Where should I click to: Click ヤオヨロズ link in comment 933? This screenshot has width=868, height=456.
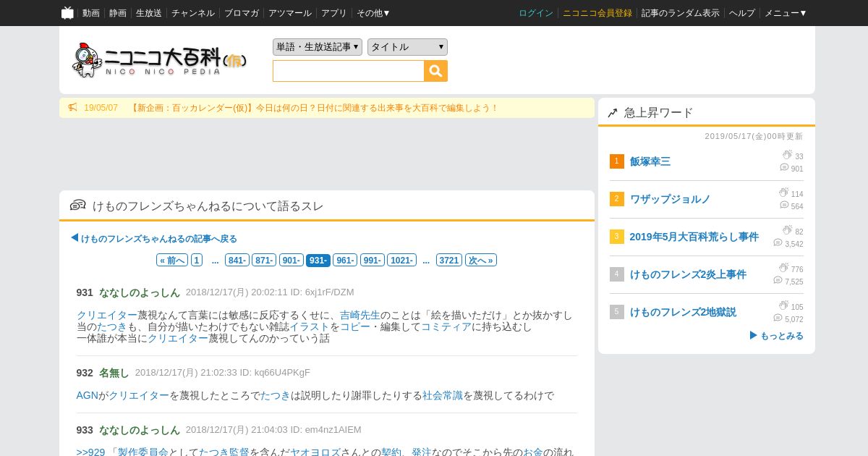pyautogui.click(x=315, y=452)
